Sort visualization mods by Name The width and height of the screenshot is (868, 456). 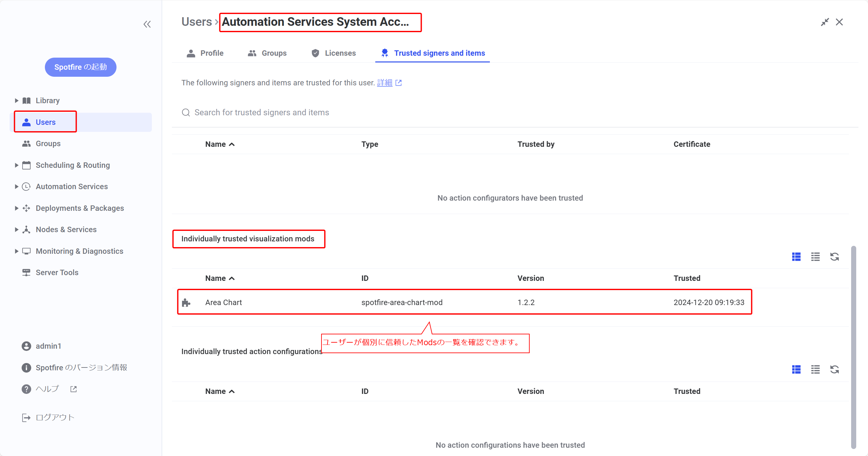[220, 278]
